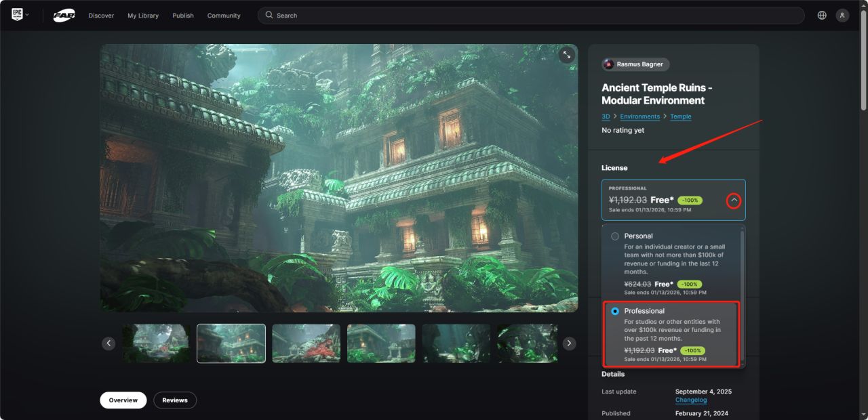The height and width of the screenshot is (420, 868).
Task: Click the 'No rating yet' text
Action: pos(623,130)
